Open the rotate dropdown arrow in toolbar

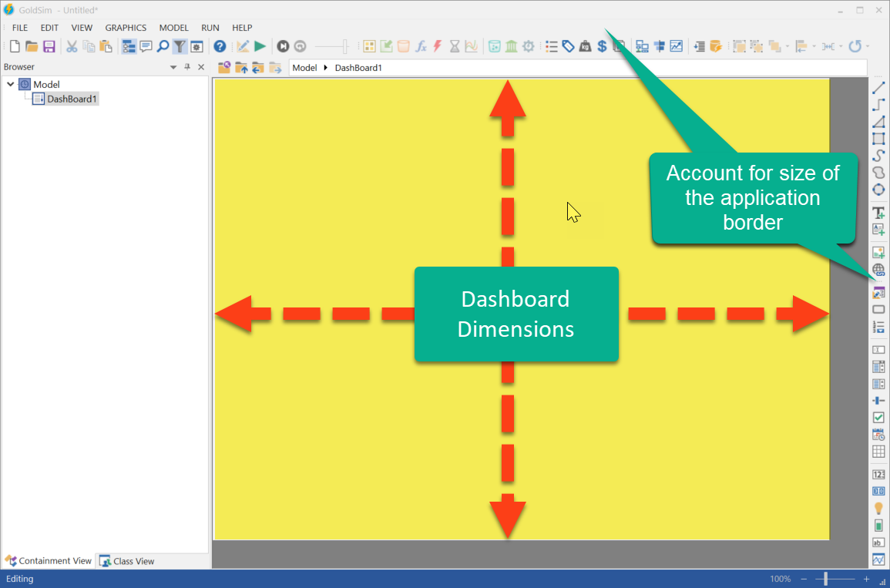(867, 46)
